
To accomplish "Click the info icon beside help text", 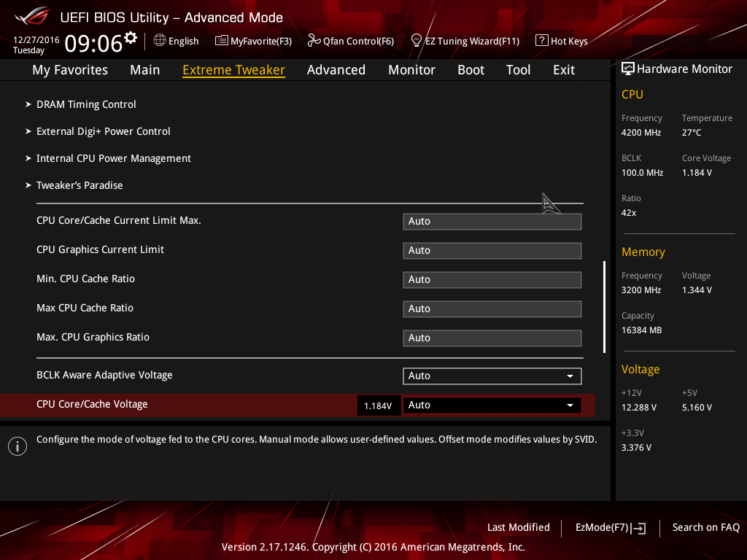I will click(18, 446).
